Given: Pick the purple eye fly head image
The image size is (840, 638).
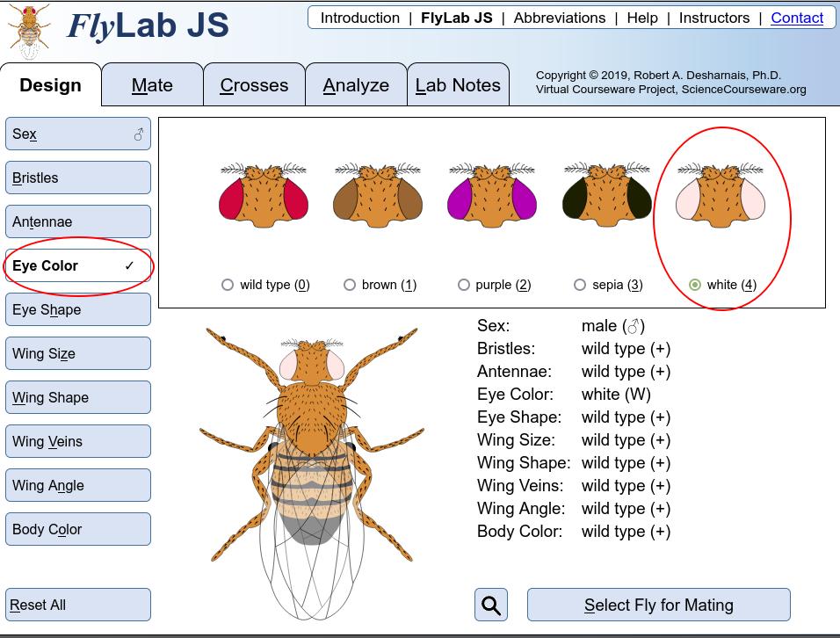Looking at the screenshot, I should pyautogui.click(x=492, y=195).
